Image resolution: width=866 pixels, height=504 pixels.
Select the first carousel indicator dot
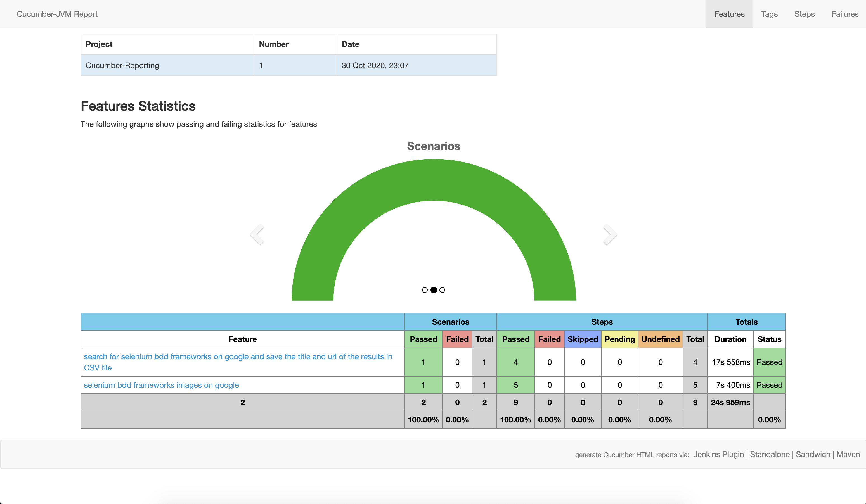point(425,290)
